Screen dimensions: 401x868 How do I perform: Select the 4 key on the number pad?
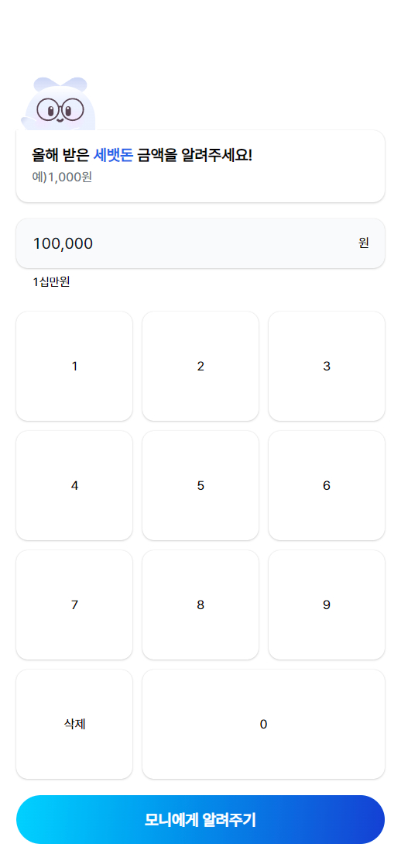click(74, 485)
